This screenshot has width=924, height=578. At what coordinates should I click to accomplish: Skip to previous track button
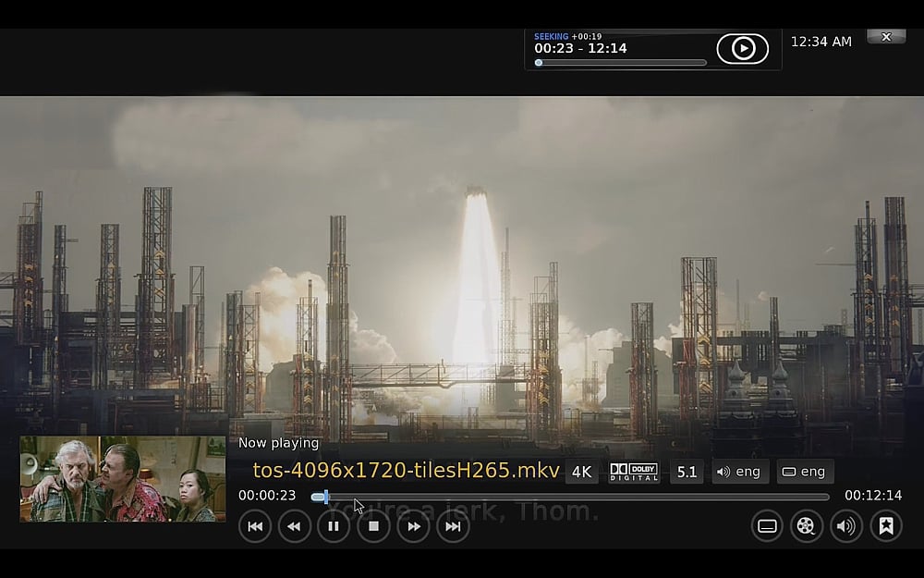pos(255,526)
